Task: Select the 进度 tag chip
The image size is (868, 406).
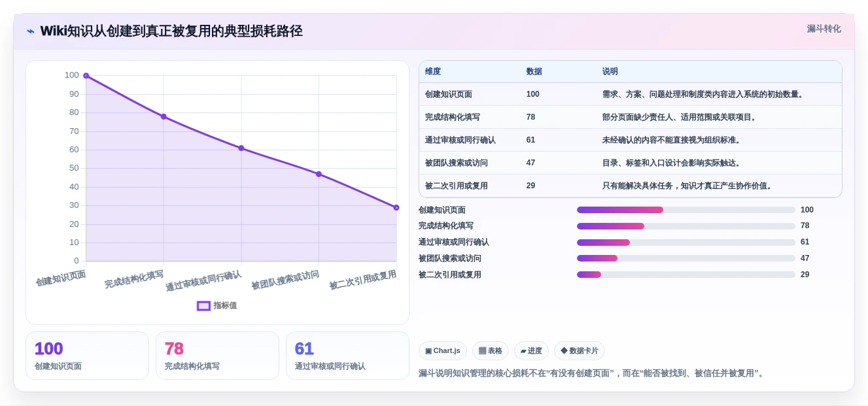Action: tap(531, 351)
